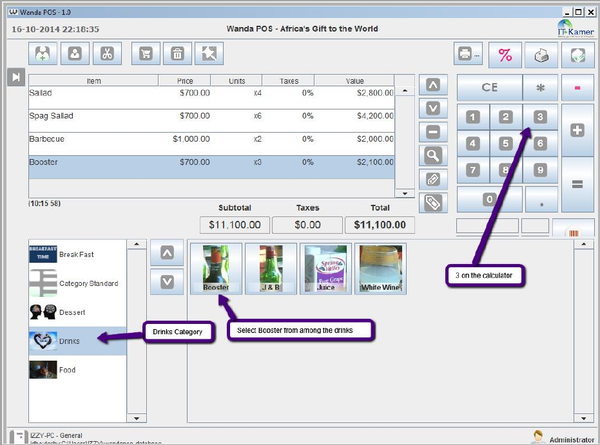
Task: Move ticket line selection up arrow
Action: click(432, 85)
